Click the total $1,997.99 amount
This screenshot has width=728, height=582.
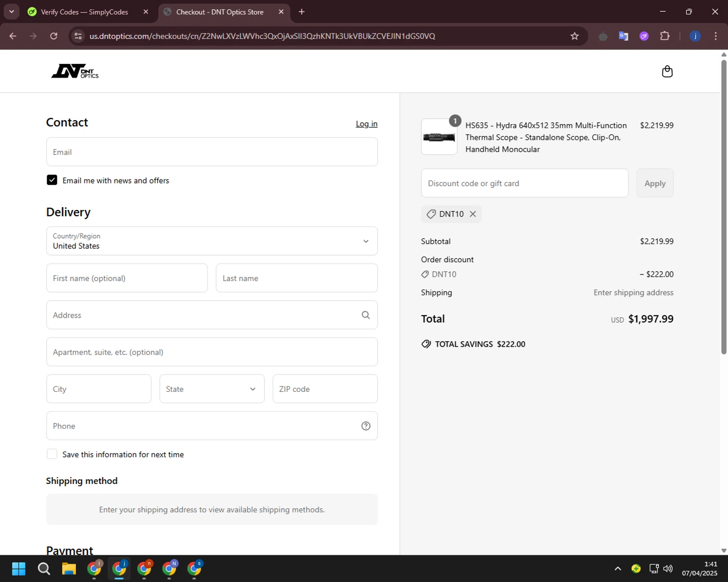(651, 319)
